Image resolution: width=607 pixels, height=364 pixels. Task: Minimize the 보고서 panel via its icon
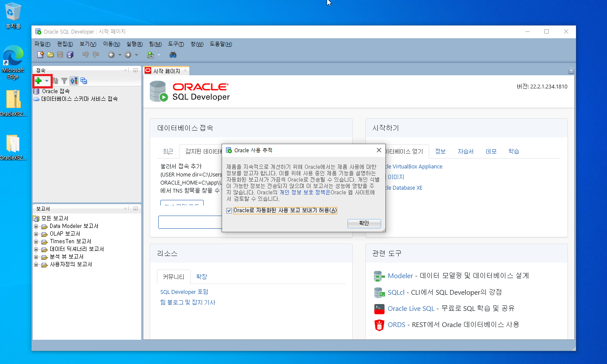pyautogui.click(x=136, y=208)
